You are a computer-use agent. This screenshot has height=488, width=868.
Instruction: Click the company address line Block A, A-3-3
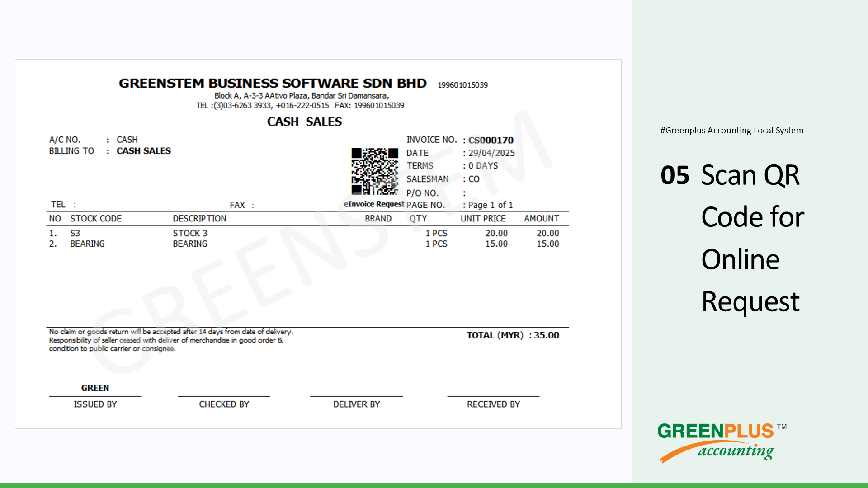click(302, 96)
